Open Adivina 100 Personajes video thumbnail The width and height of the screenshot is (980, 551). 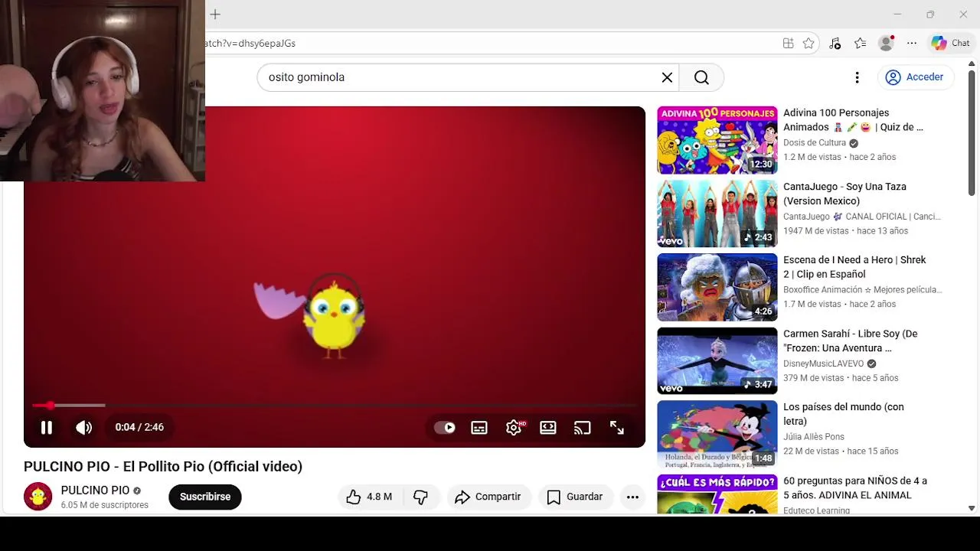(x=717, y=140)
